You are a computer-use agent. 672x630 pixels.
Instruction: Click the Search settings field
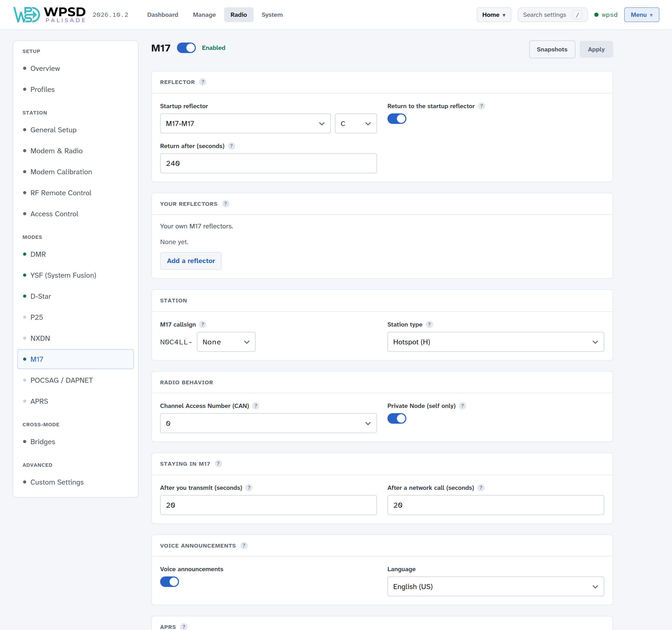pyautogui.click(x=552, y=15)
